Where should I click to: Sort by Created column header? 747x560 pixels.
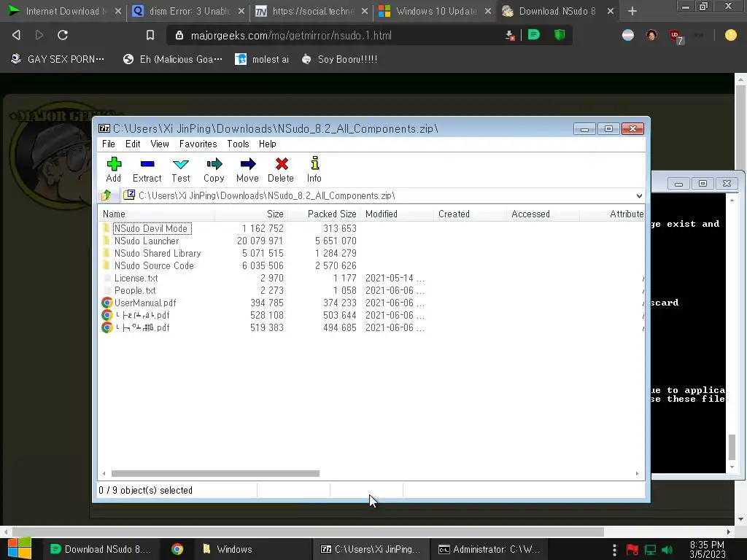(x=470, y=214)
